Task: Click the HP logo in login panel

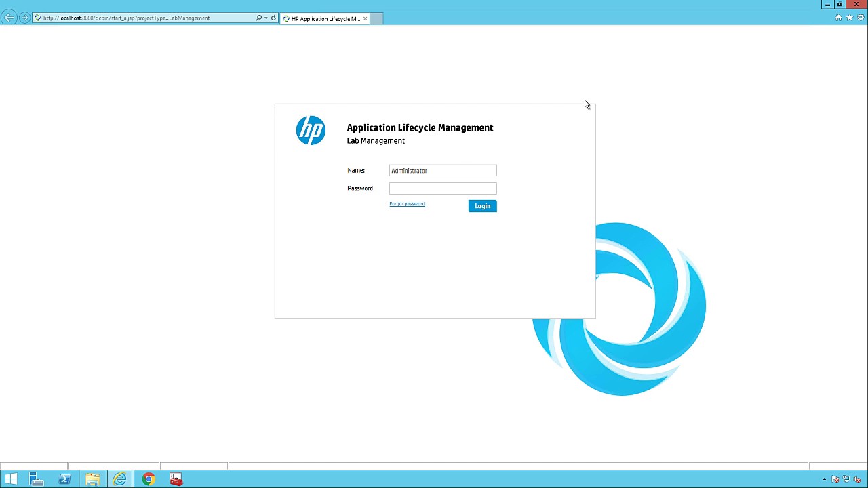Action: tap(311, 130)
